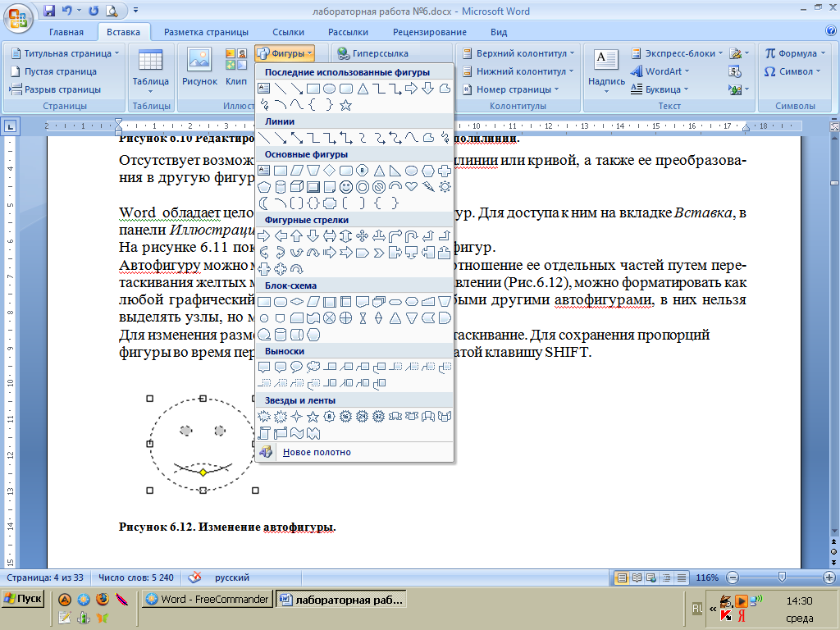The width and height of the screenshot is (840, 630).
Task: Open the Ссылки tab
Action: point(288,32)
